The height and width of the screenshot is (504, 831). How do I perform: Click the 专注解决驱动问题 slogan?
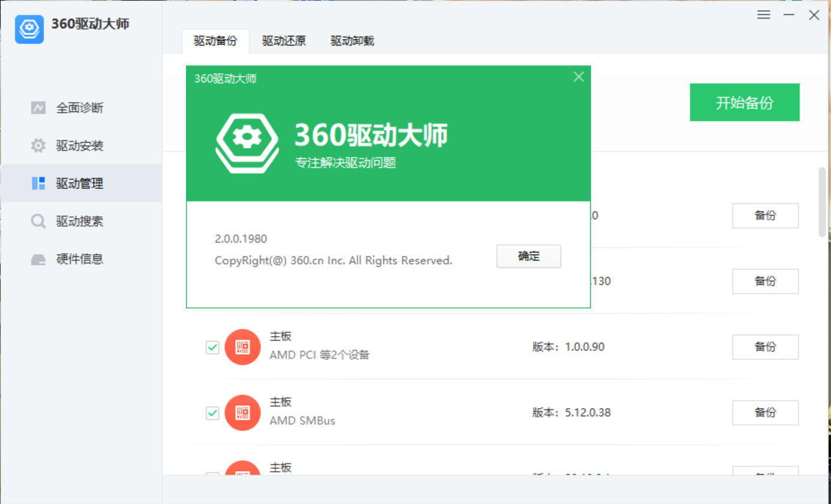pyautogui.click(x=346, y=163)
